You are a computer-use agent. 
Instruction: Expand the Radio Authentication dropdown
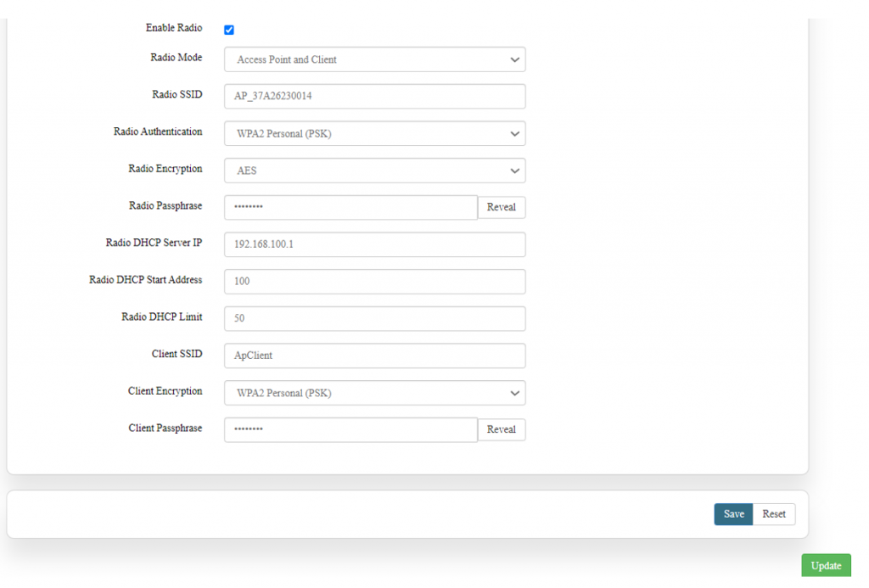coord(374,133)
